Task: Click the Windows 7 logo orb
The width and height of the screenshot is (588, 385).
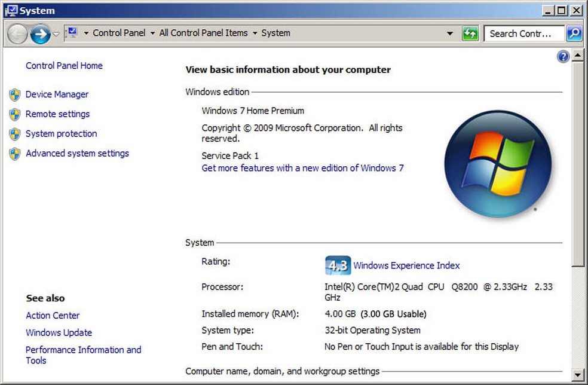Action: pos(498,164)
